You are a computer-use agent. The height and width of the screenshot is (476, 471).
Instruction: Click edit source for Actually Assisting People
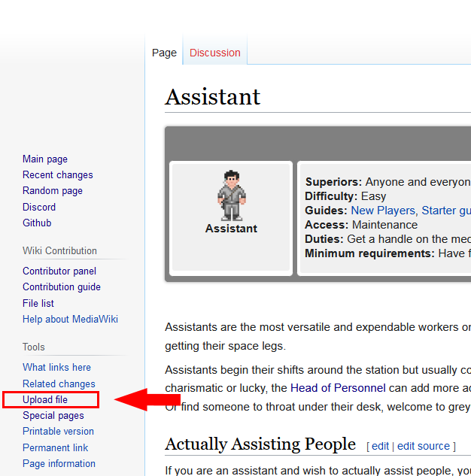point(424,446)
